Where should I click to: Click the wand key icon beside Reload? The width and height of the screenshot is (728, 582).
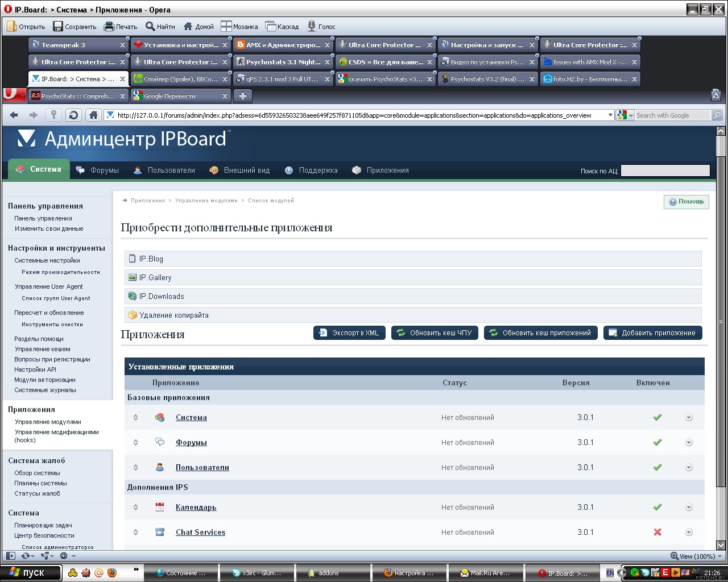coord(53,115)
